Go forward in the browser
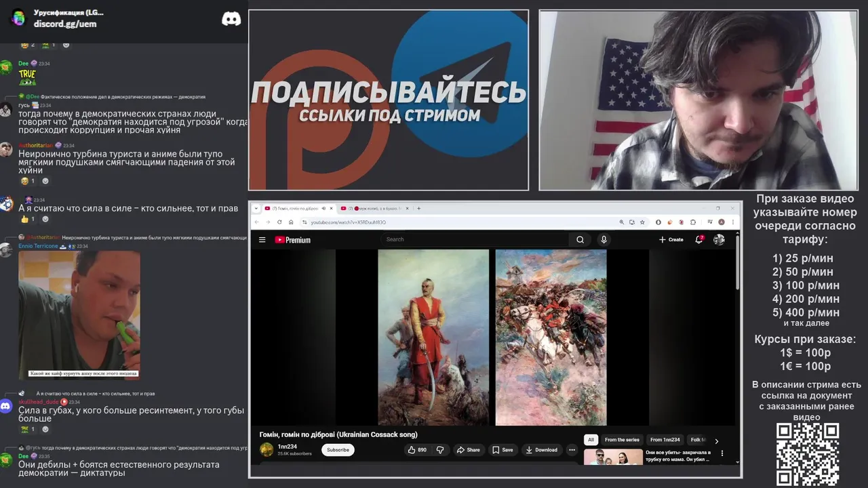This screenshot has height=488, width=868. 267,222
